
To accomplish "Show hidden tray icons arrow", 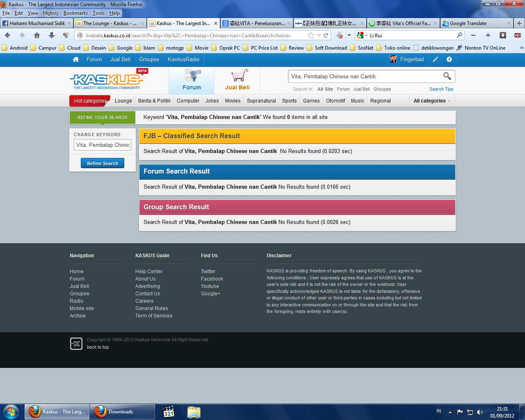I will [x=450, y=412].
